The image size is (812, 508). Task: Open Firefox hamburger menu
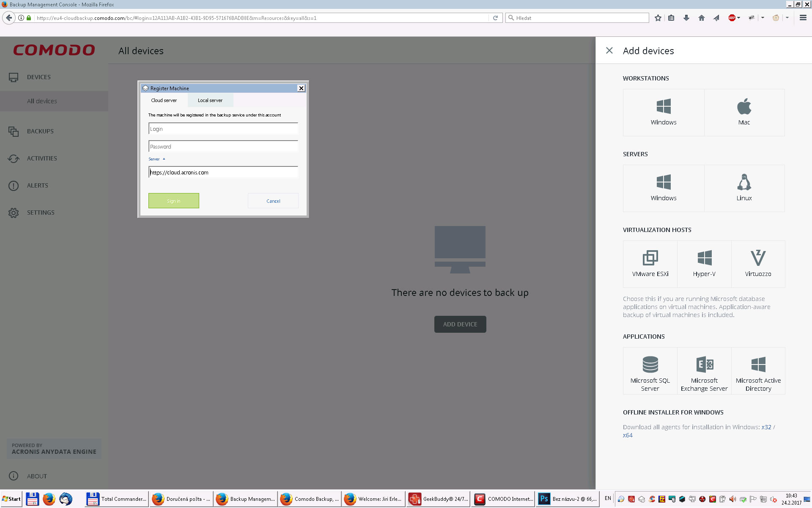coord(803,18)
